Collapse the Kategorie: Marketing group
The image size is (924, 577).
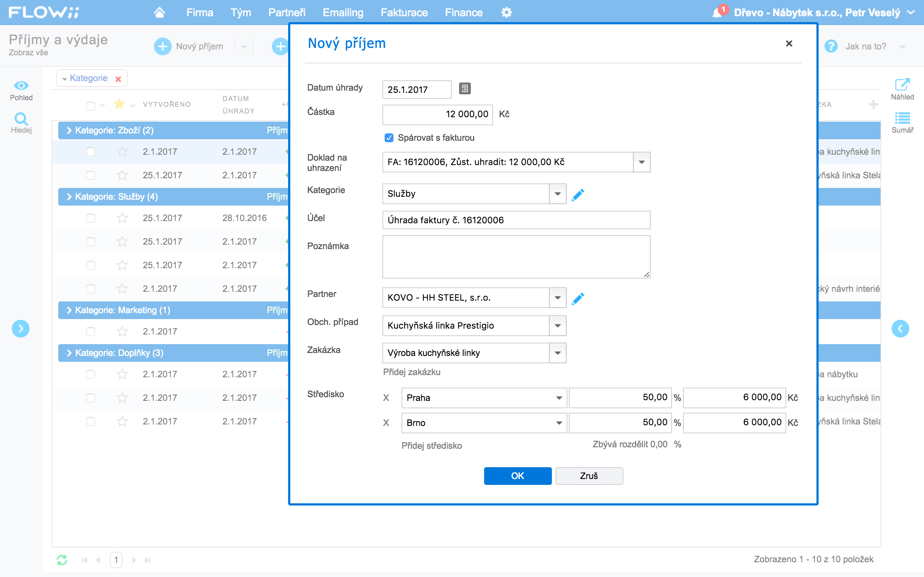pyautogui.click(x=69, y=310)
